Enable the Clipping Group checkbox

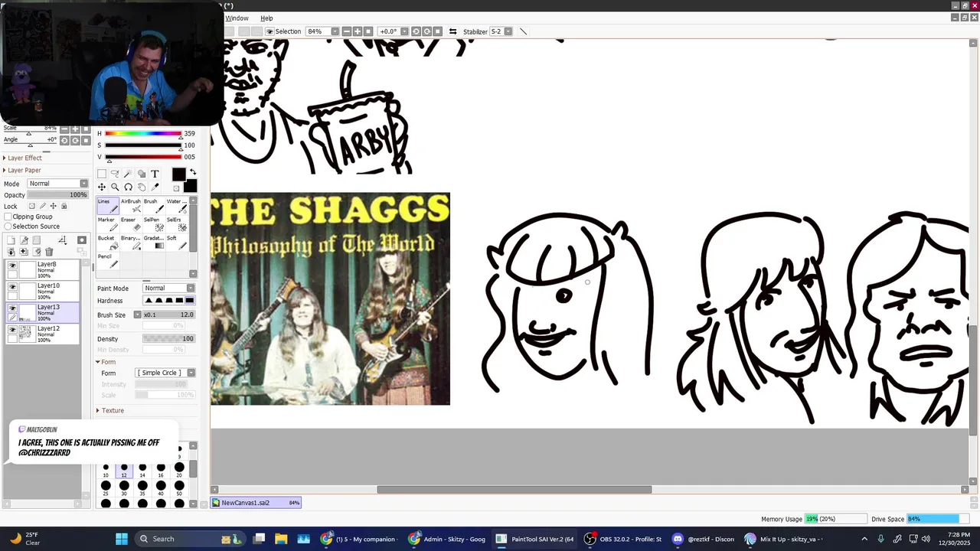click(8, 217)
